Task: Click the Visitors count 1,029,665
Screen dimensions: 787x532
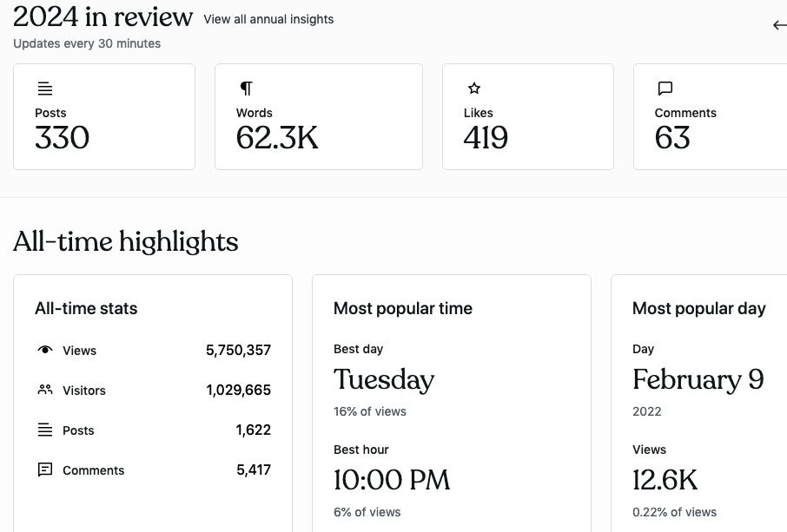Action: click(238, 391)
